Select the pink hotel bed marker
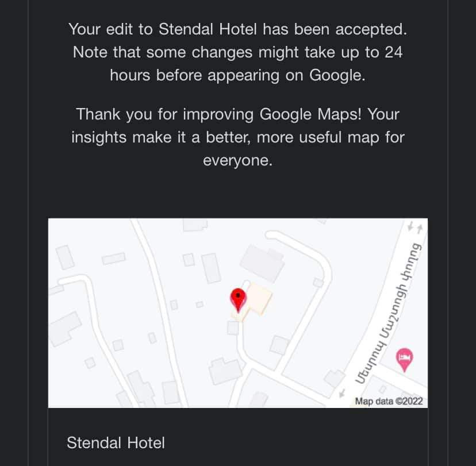Viewport: 476px width, 466px height. pyautogui.click(x=405, y=359)
